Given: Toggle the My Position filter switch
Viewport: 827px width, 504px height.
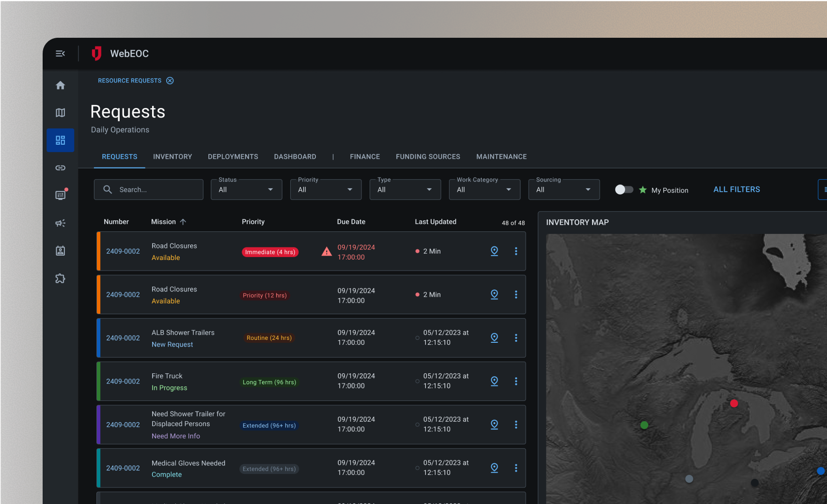Looking at the screenshot, I should [x=624, y=190].
